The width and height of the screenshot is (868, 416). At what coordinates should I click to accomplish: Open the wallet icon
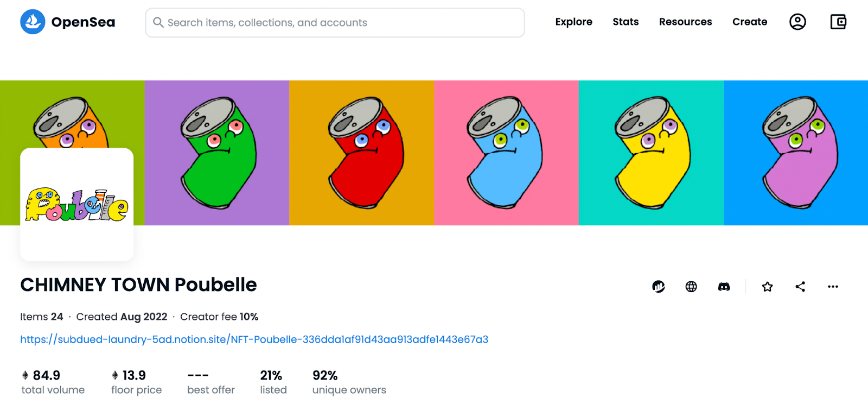coord(838,22)
